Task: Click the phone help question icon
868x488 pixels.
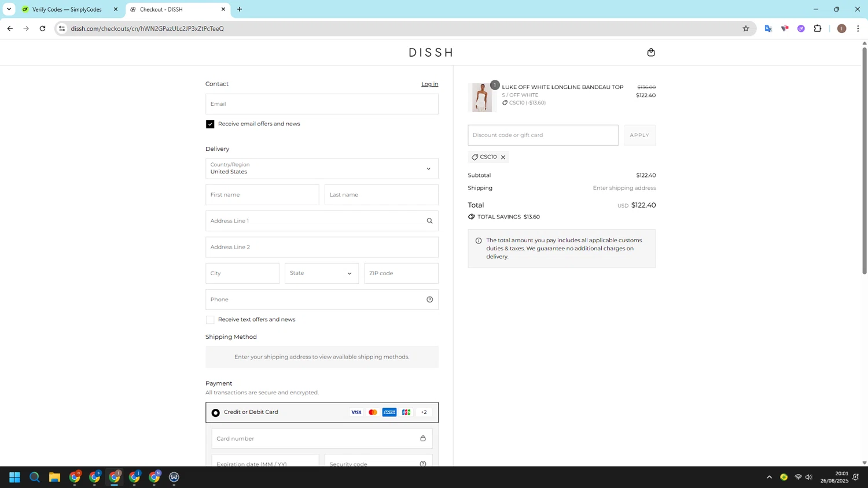Action: pos(429,300)
